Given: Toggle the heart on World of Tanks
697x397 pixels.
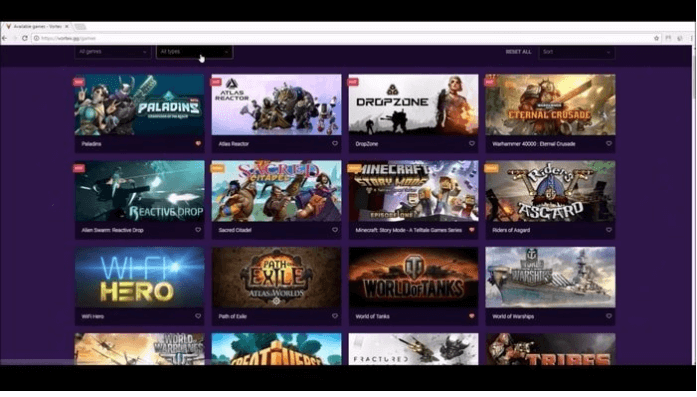Looking at the screenshot, I should (472, 316).
